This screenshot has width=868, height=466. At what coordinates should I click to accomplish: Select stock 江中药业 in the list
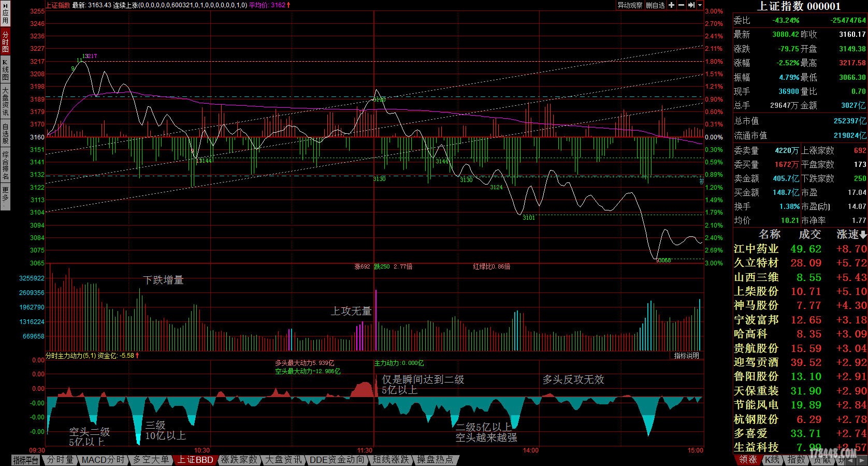[800, 249]
